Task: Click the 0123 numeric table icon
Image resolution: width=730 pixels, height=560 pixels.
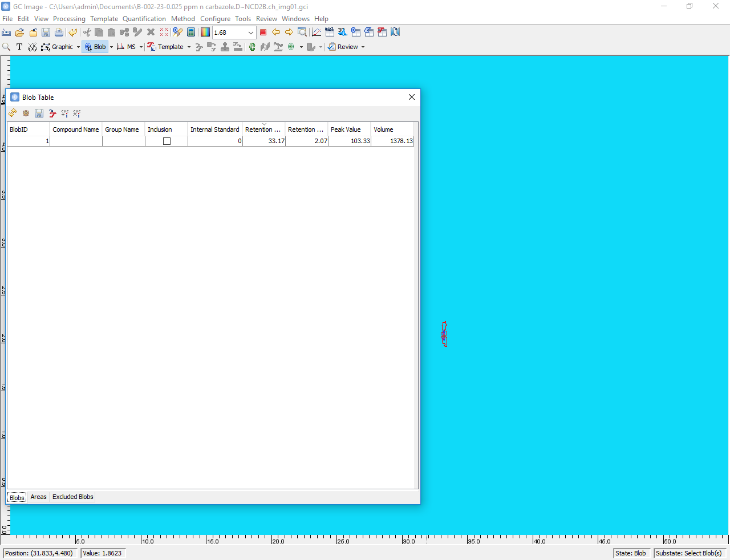Action: click(x=330, y=33)
